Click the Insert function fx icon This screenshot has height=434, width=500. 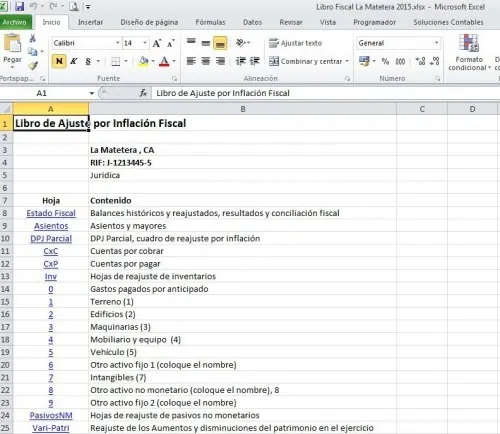(143, 93)
